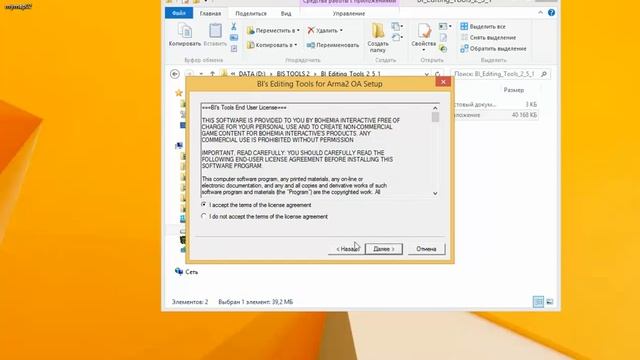The height and width of the screenshot is (360, 640).
Task: Switch to the Home (Главная) tab
Action: point(210,13)
